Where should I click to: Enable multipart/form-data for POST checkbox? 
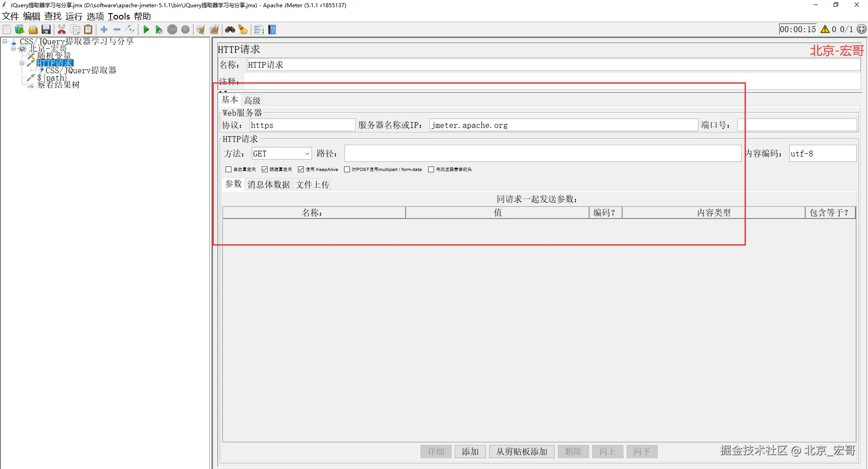click(x=347, y=170)
